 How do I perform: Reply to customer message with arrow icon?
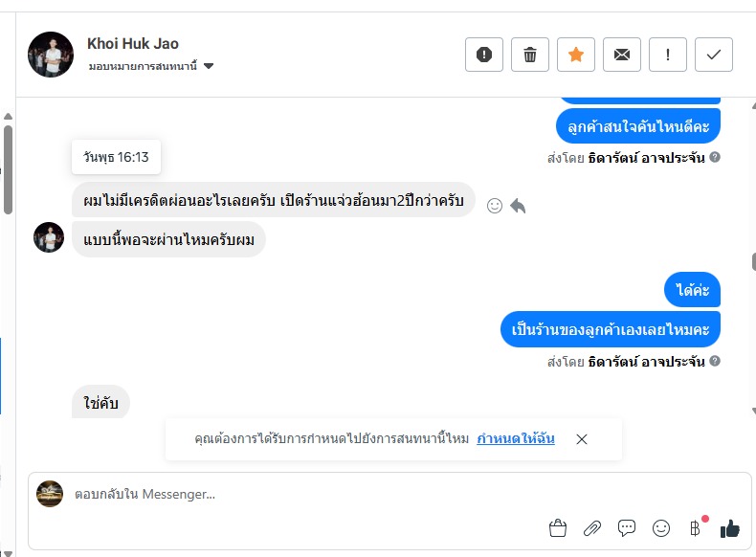coord(518,205)
